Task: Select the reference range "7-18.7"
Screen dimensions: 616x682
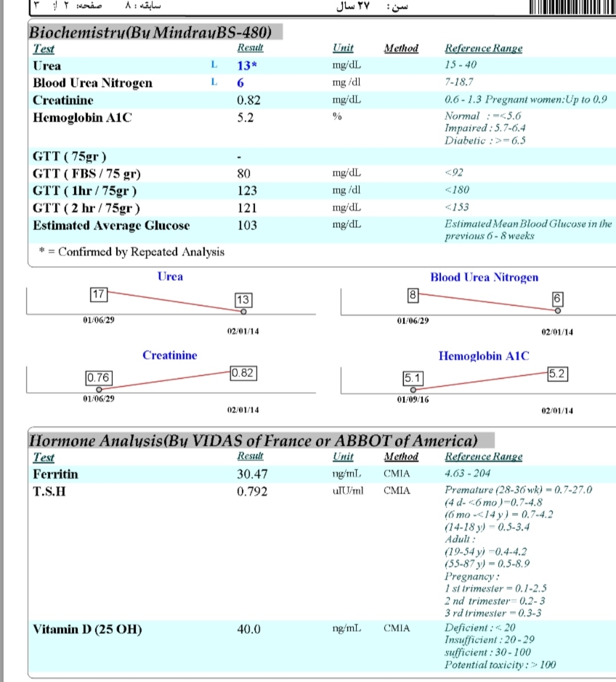Action: tap(459, 82)
